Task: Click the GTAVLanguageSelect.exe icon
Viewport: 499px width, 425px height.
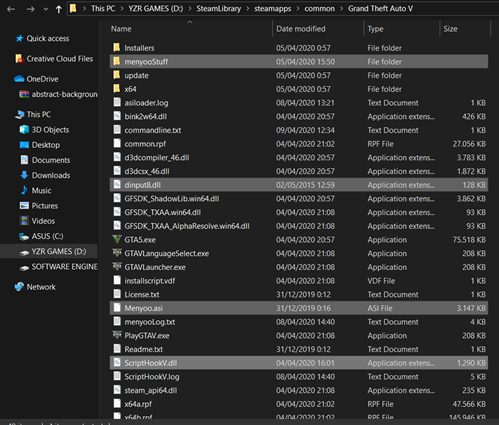Action: pyautogui.click(x=117, y=253)
